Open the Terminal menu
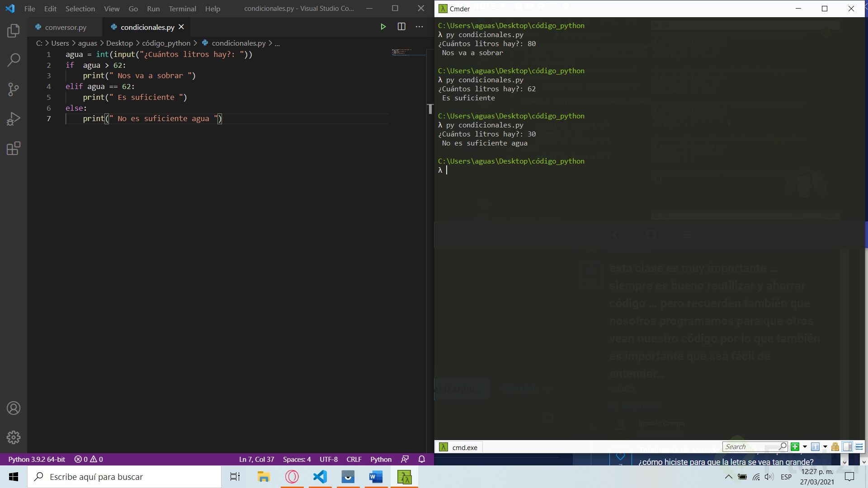This screenshot has width=868, height=488. pos(183,9)
